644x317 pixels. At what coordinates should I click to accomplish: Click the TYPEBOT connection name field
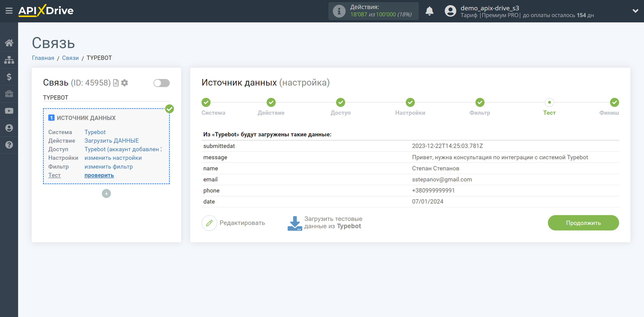(106, 98)
